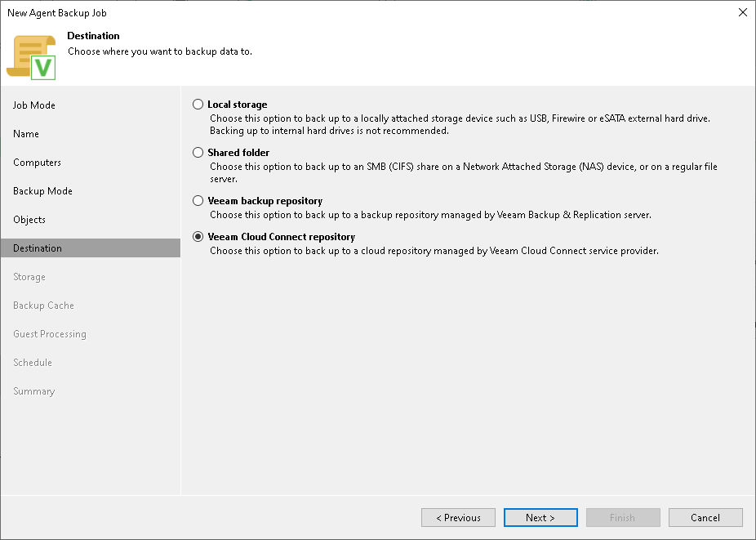This screenshot has width=756, height=540.
Task: Navigate to the Objects step
Action: [29, 219]
